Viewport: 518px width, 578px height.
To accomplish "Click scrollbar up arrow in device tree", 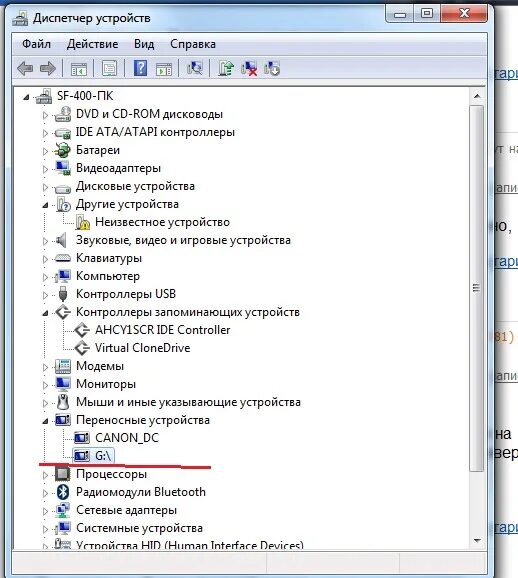I will 477,96.
